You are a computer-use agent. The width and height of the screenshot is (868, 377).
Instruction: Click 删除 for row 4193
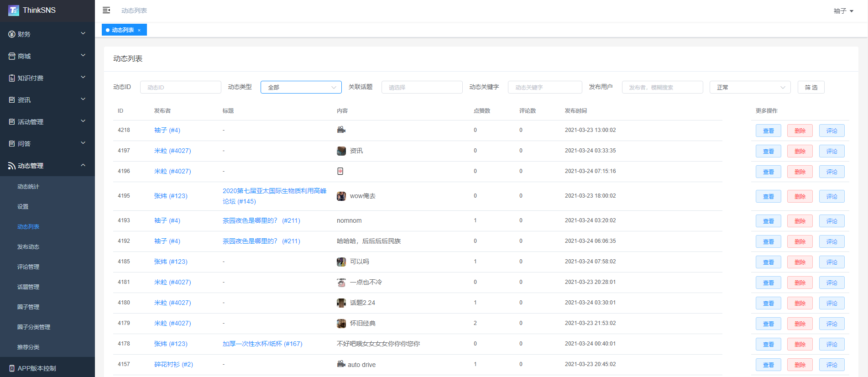800,221
